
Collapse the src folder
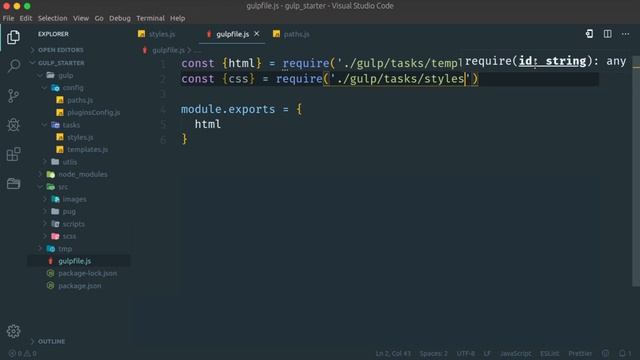point(63,187)
